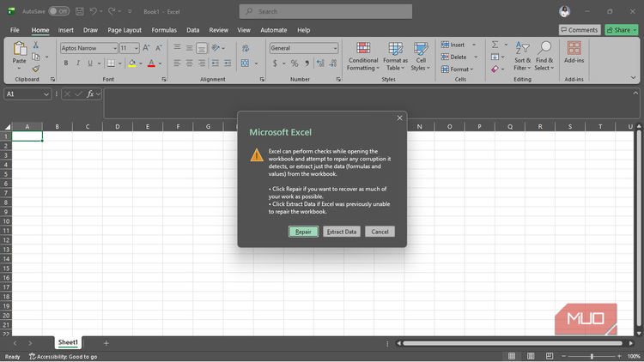Open Find & Select menu
This screenshot has height=362, width=644.
click(544, 57)
